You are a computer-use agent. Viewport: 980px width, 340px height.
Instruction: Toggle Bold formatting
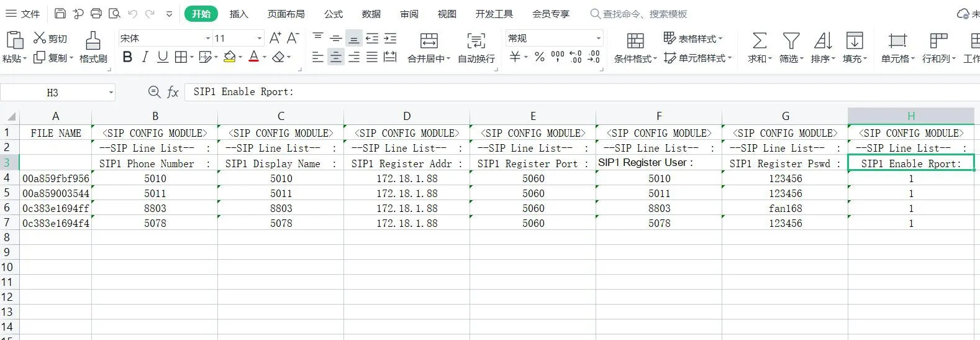point(127,57)
